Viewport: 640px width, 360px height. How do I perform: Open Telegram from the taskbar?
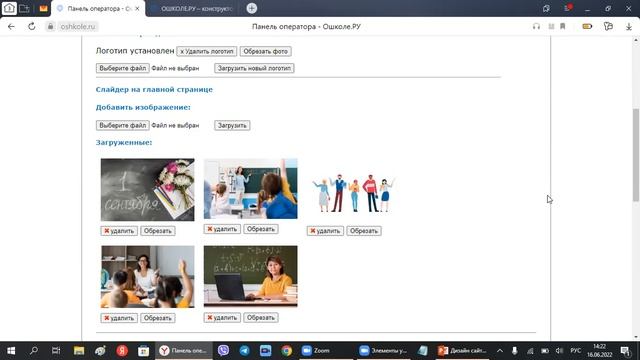coord(244,351)
